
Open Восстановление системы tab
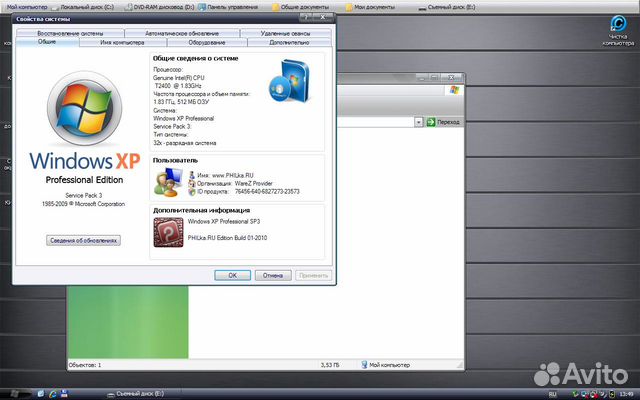pos(70,33)
